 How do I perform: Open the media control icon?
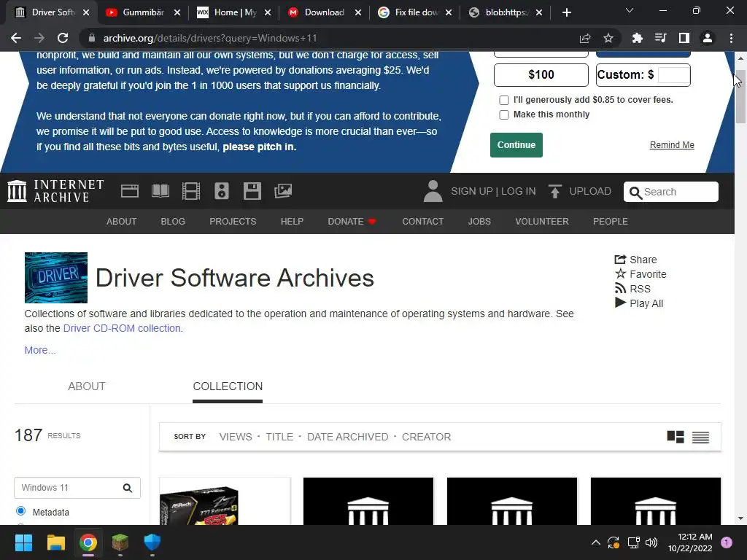(661, 38)
